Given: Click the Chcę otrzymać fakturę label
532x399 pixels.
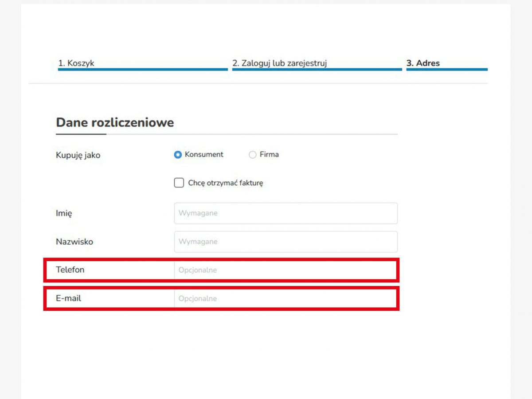Looking at the screenshot, I should tap(226, 183).
